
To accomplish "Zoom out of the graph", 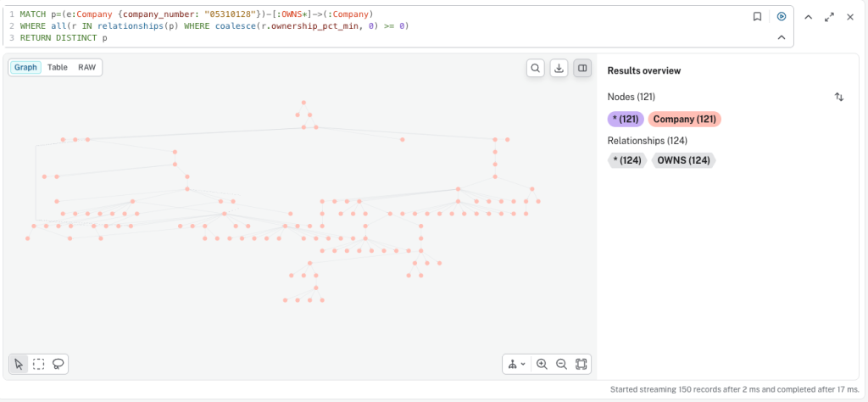I will point(561,364).
